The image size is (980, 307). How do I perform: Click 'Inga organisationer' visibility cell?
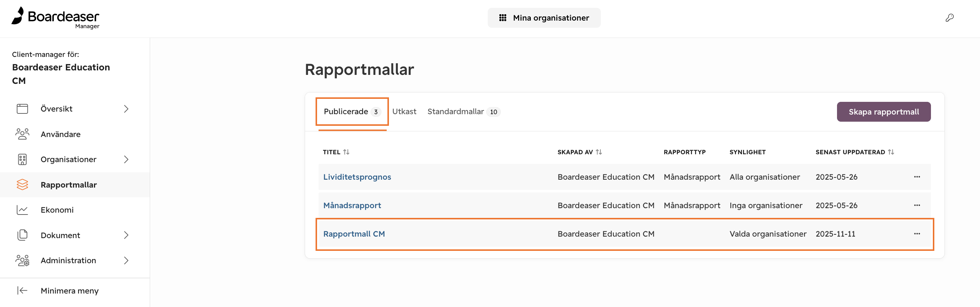coord(766,206)
